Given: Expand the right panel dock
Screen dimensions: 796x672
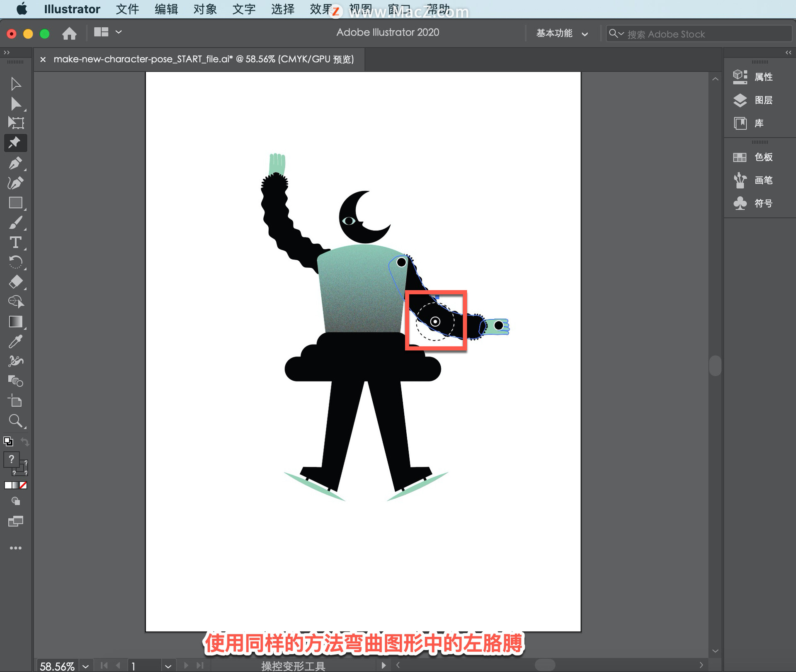Looking at the screenshot, I should (788, 53).
